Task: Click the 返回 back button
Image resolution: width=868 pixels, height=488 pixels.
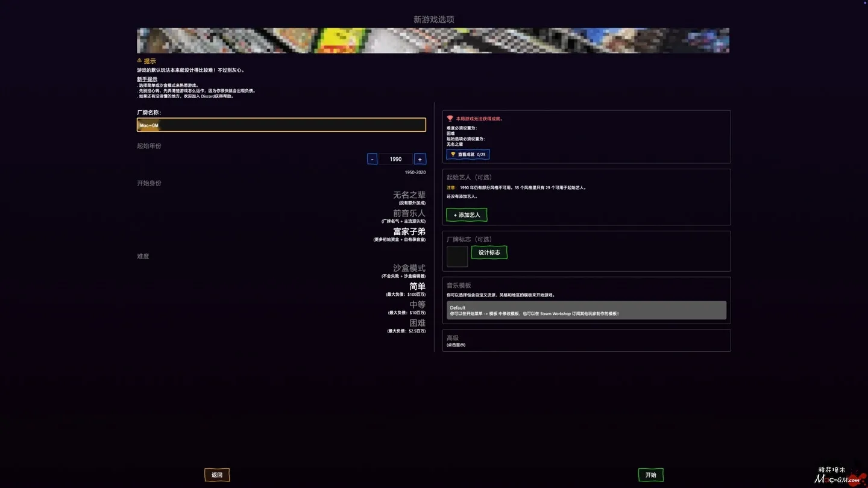Action: pos(217,475)
